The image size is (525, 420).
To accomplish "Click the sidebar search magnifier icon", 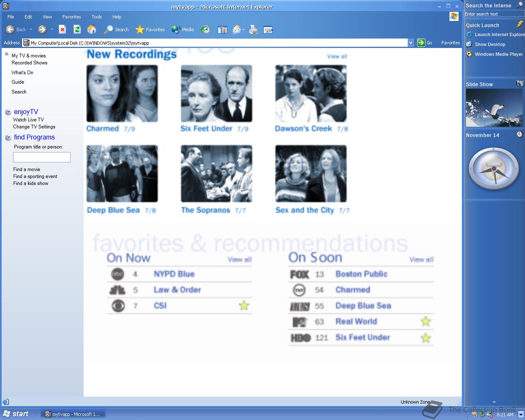I will click(x=519, y=5).
